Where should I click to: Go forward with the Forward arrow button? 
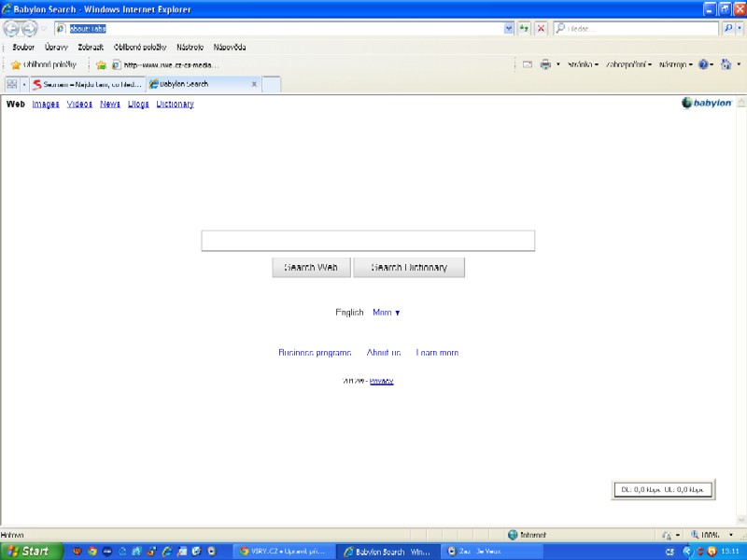30,29
